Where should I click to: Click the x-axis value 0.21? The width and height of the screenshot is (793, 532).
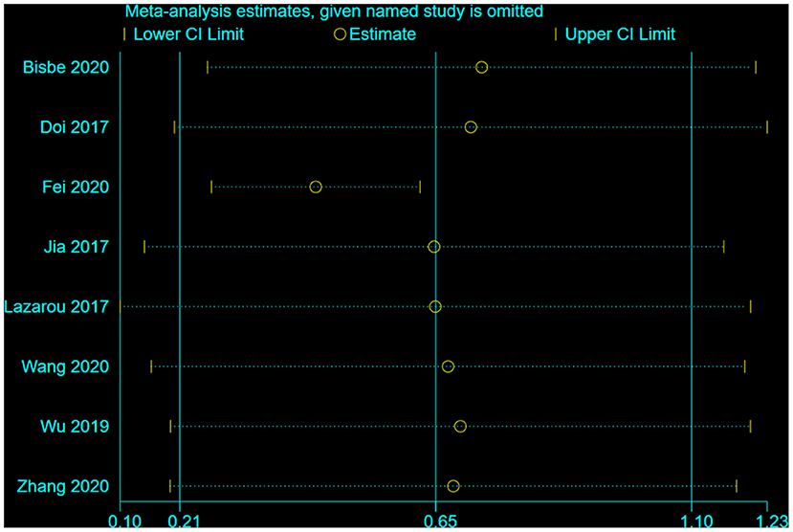[x=182, y=521]
